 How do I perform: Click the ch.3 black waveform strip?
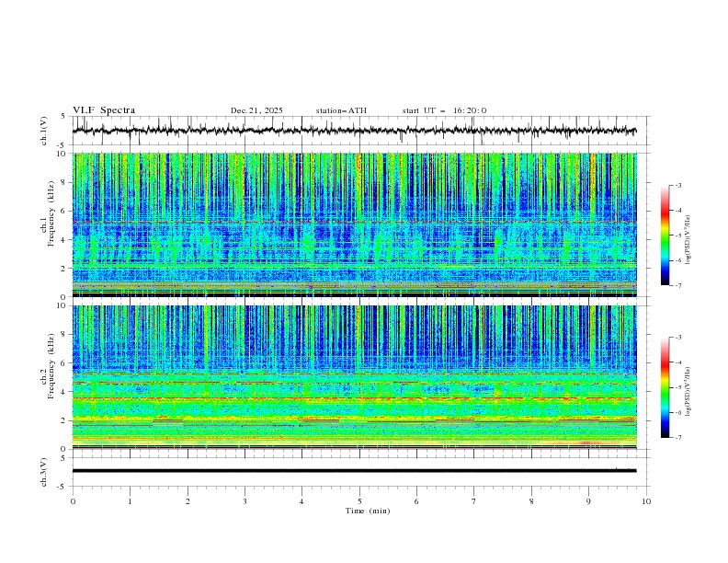358,470
